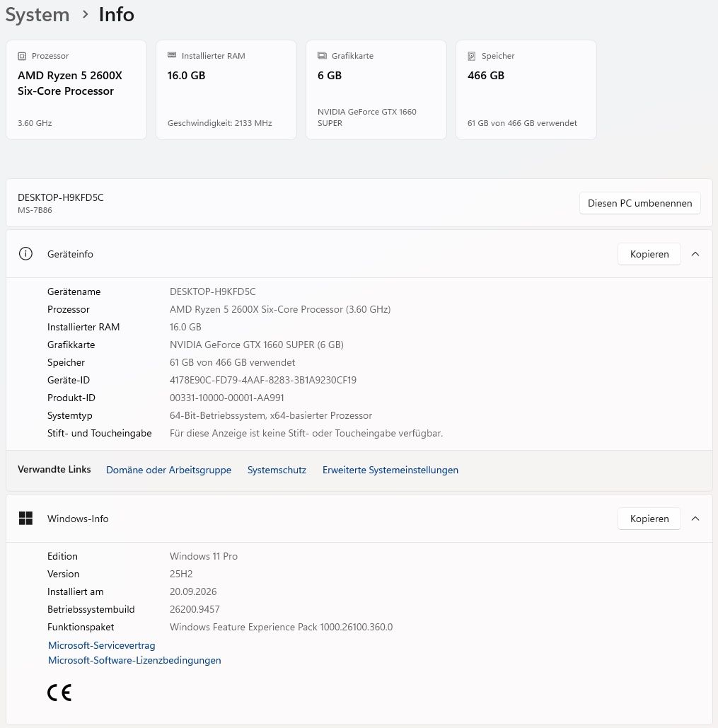Click Diesen PC umbenennen button
Image resolution: width=718 pixels, height=728 pixels.
tap(639, 203)
